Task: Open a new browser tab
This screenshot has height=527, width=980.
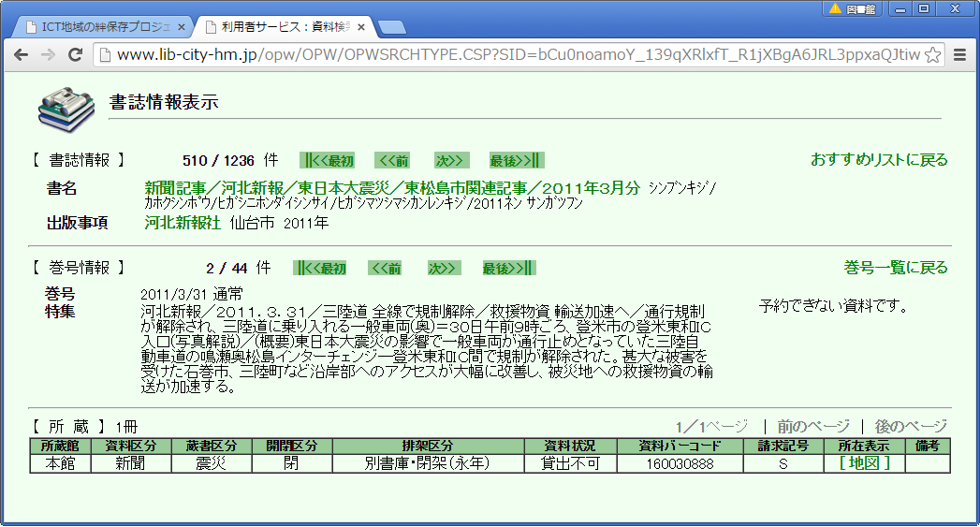Action: point(391,26)
